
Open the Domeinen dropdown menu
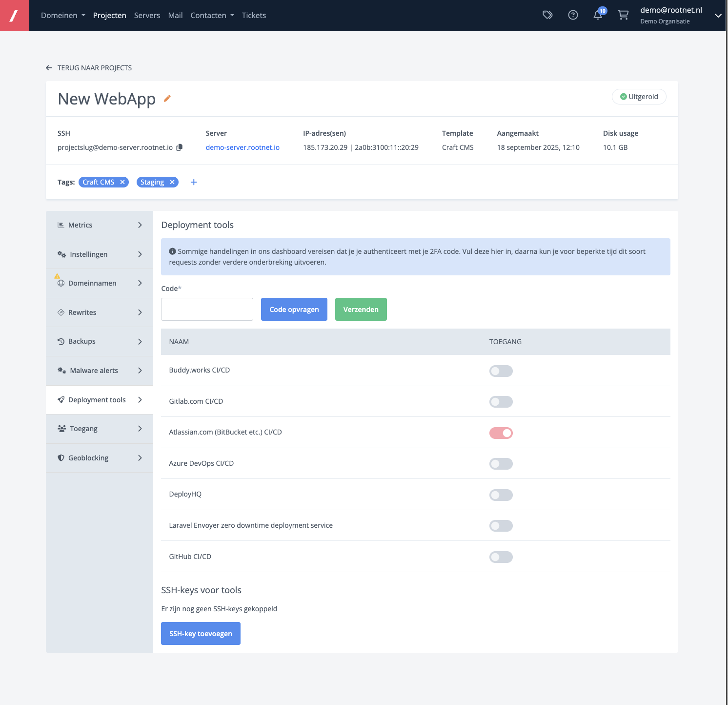pyautogui.click(x=63, y=16)
